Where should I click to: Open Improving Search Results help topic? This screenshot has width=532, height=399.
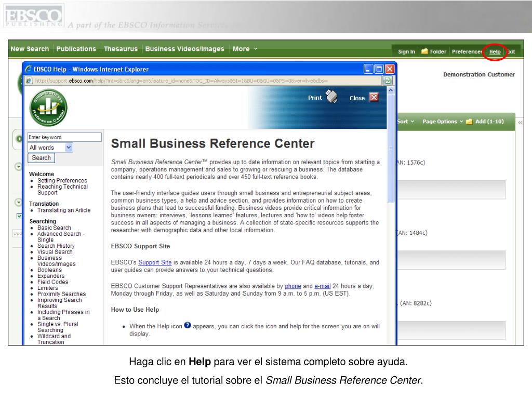[59, 303]
